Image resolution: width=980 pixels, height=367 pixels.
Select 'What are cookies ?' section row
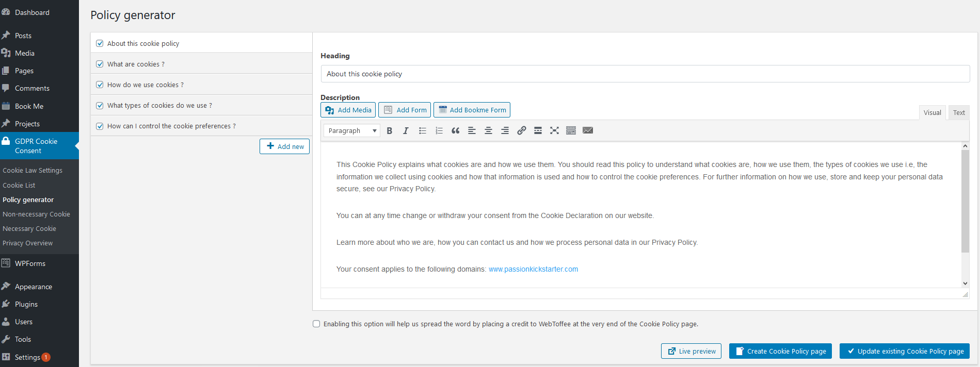coord(201,64)
